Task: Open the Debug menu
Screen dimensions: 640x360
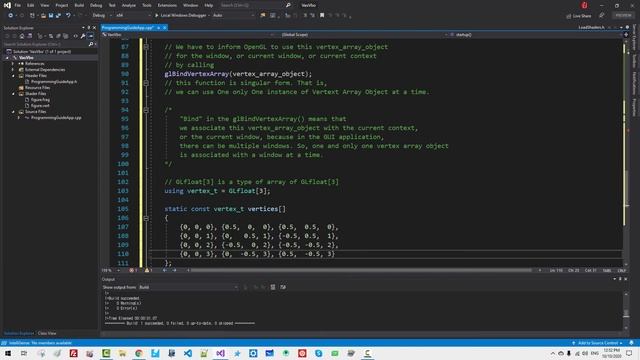Action: tap(96, 5)
